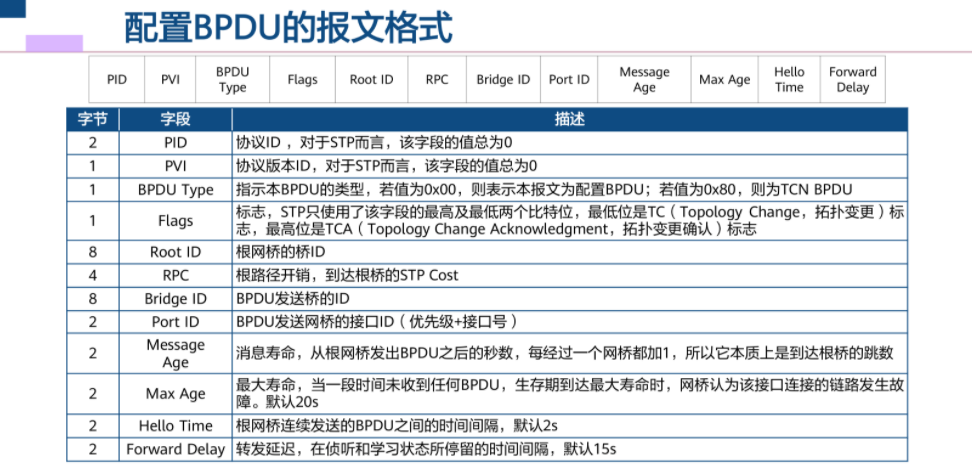Select the PID cell in the 字段 column
The image size is (972, 467).
pyautogui.click(x=175, y=143)
